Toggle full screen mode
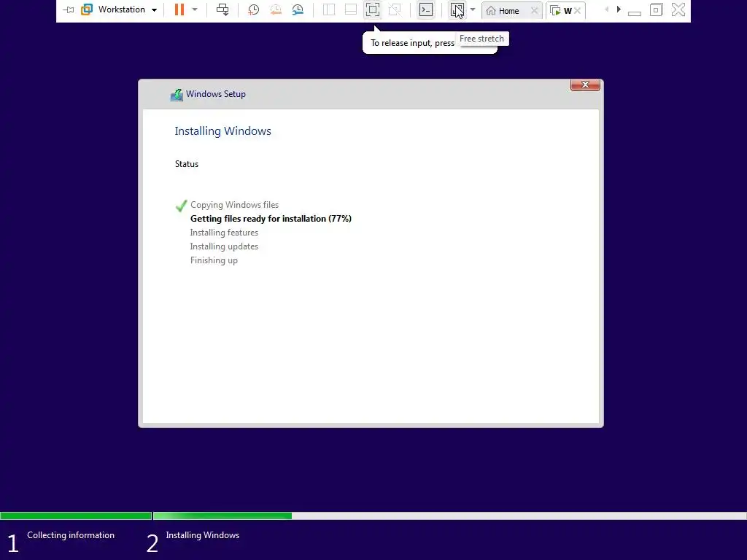The height and width of the screenshot is (560, 747). pyautogui.click(x=373, y=9)
